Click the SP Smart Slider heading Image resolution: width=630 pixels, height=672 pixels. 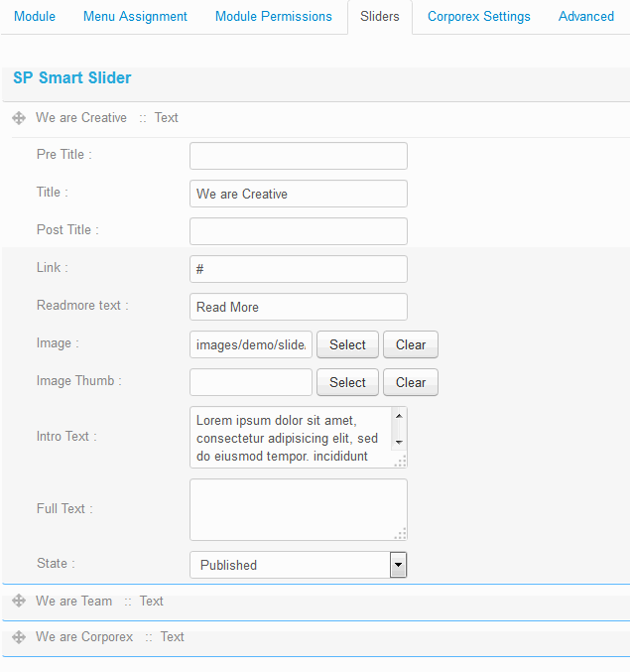[x=72, y=78]
